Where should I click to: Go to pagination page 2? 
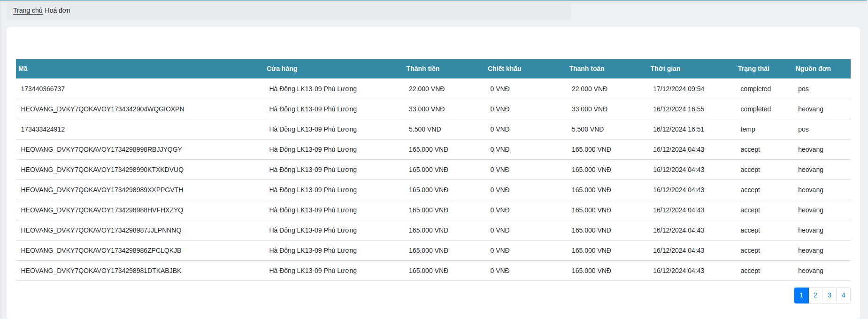(x=815, y=295)
